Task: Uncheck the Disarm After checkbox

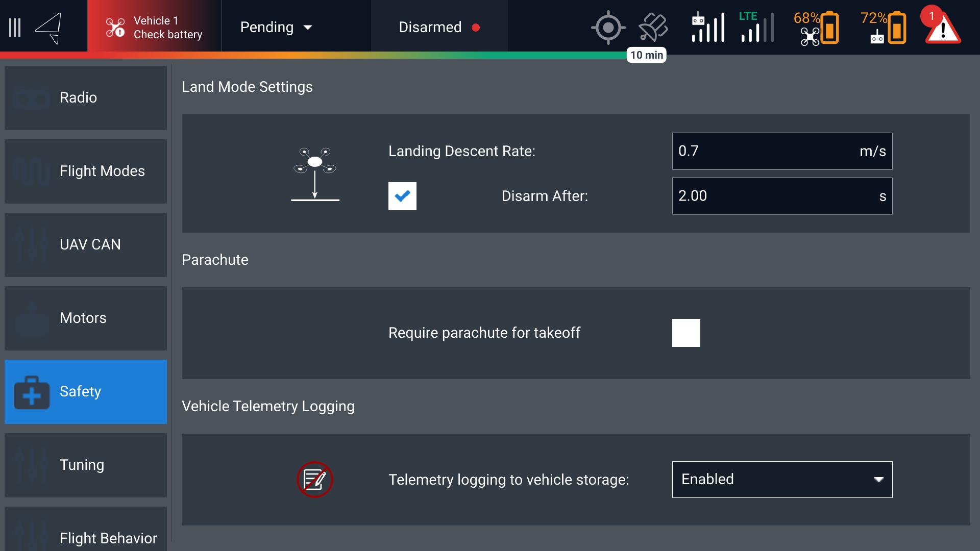Action: pyautogui.click(x=402, y=196)
